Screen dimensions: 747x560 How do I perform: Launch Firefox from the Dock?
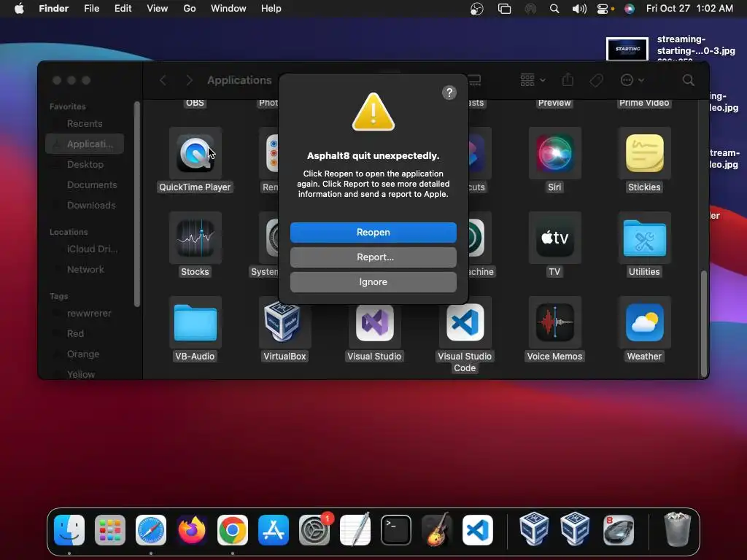point(192,529)
